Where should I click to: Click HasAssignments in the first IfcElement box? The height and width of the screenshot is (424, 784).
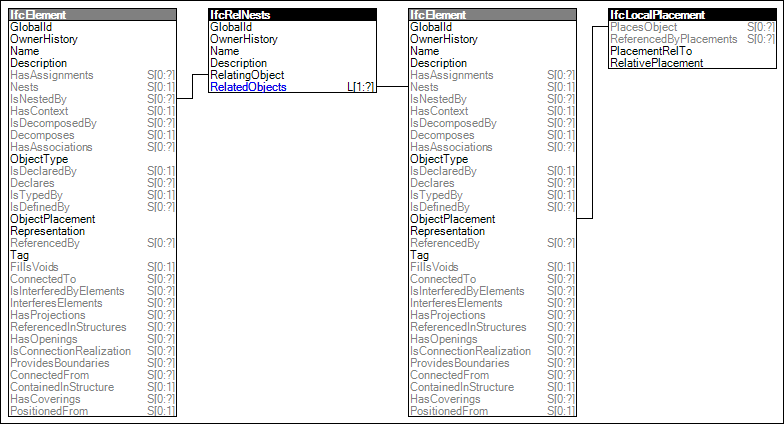52,75
